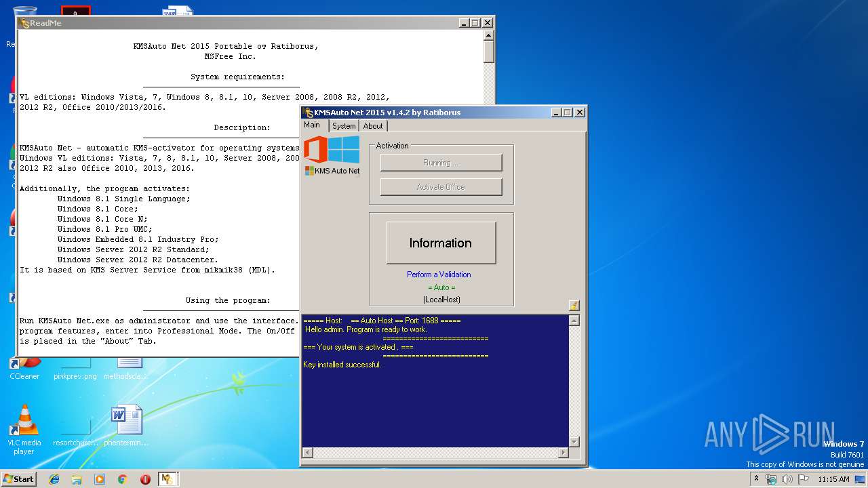868x488 pixels.
Task: Click the small icon above the log panel
Action: click(x=574, y=306)
